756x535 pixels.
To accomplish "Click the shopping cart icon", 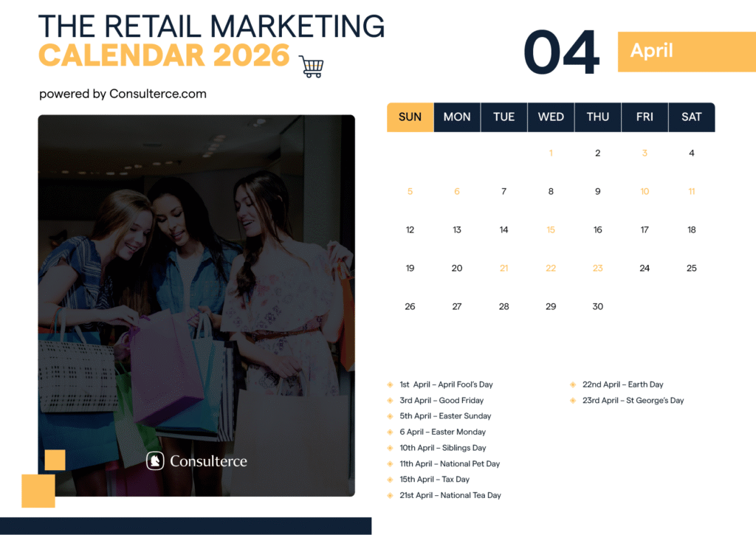I will point(312,65).
